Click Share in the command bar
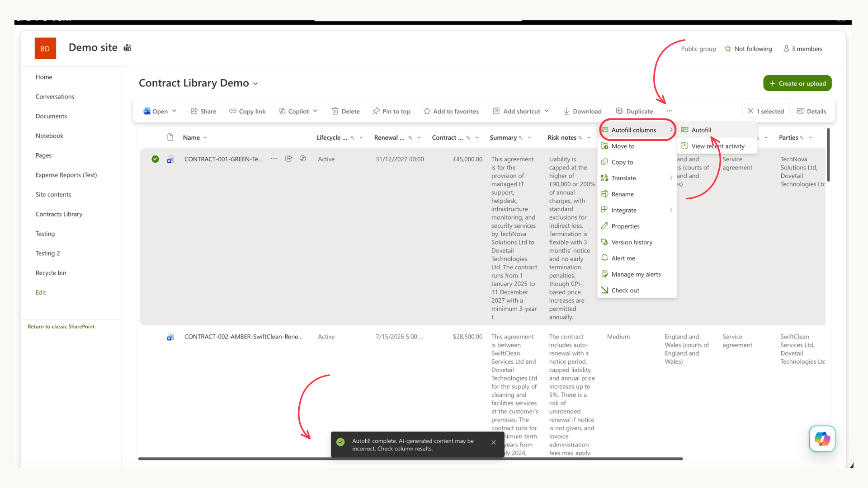The image size is (868, 488). [203, 111]
